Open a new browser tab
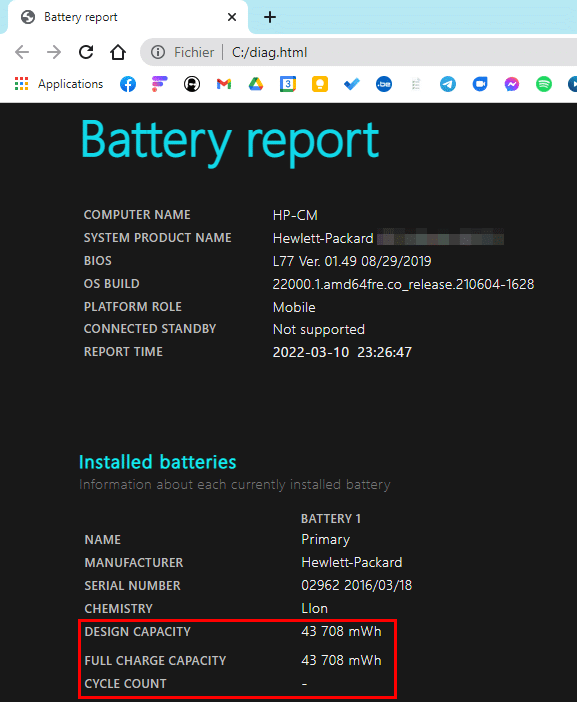 270,17
